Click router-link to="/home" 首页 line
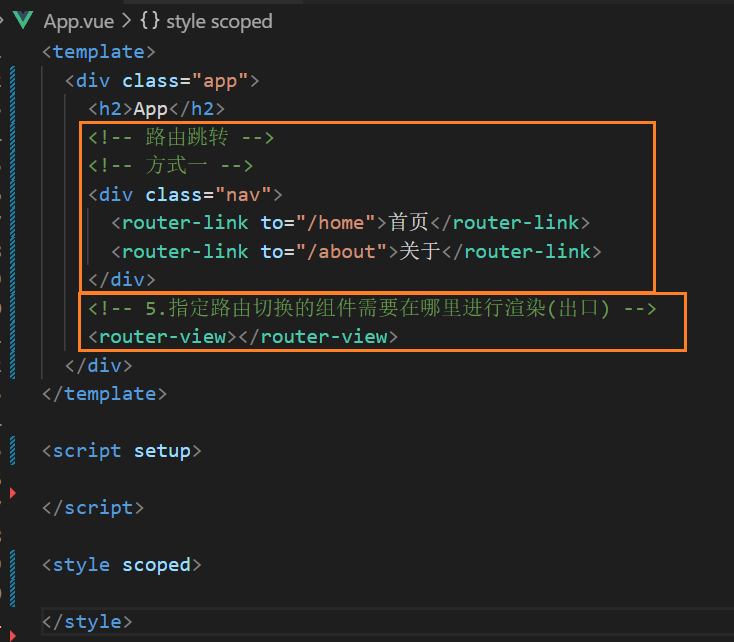This screenshot has width=734, height=642. coord(351,222)
